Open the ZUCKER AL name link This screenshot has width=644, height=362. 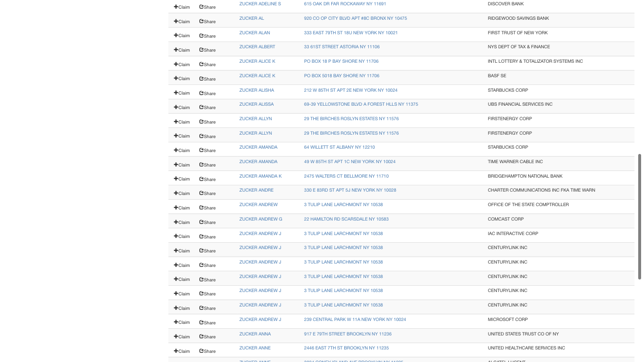252,18
